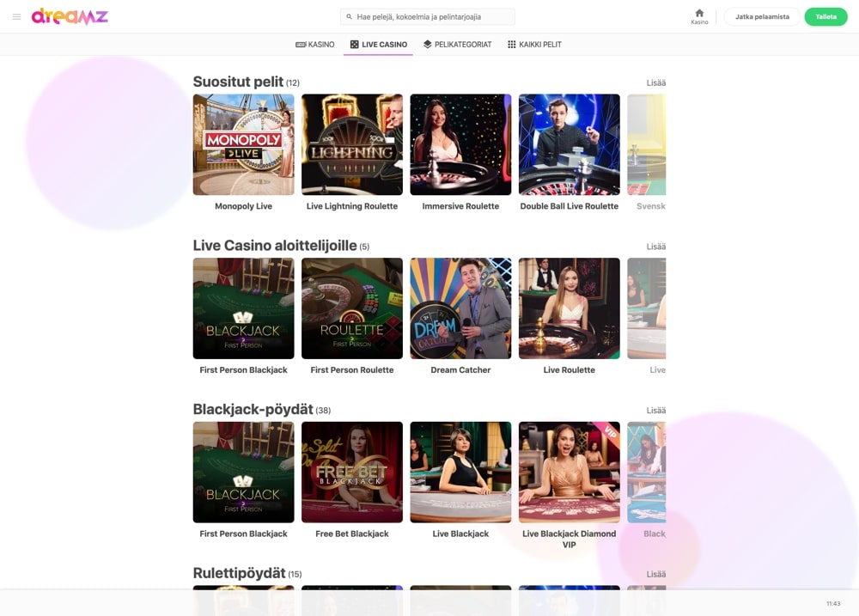Viewport: 859px width, 616px height.
Task: Click the Double Ball Live Roulette title
Action: (570, 206)
